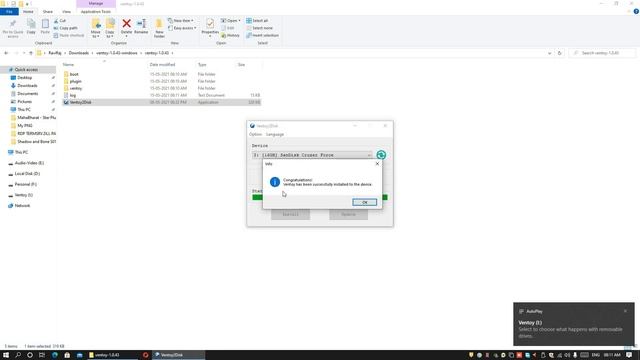Click OK in the Info dialog
The height and width of the screenshot is (360, 640).
click(x=364, y=202)
